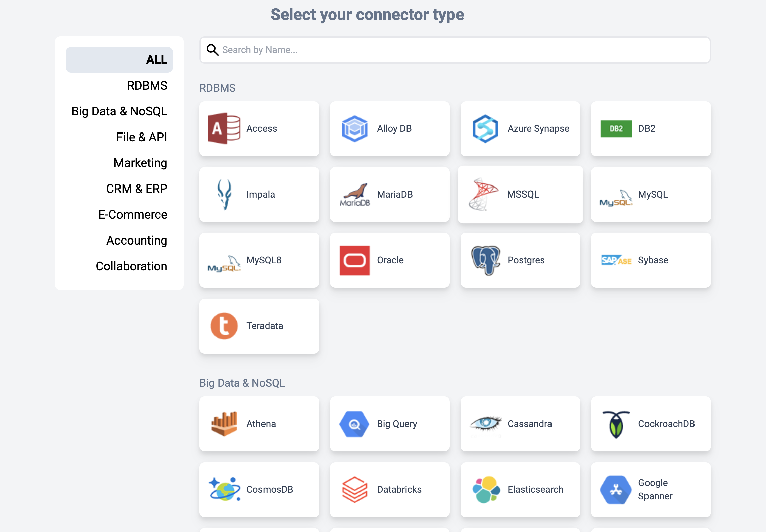Choose the MariaDB connector label
Screen dimensions: 766x532
click(395, 195)
